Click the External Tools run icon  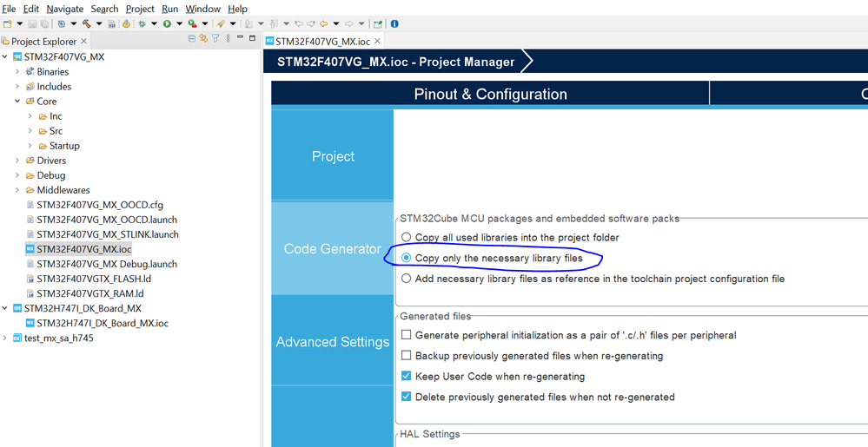192,23
